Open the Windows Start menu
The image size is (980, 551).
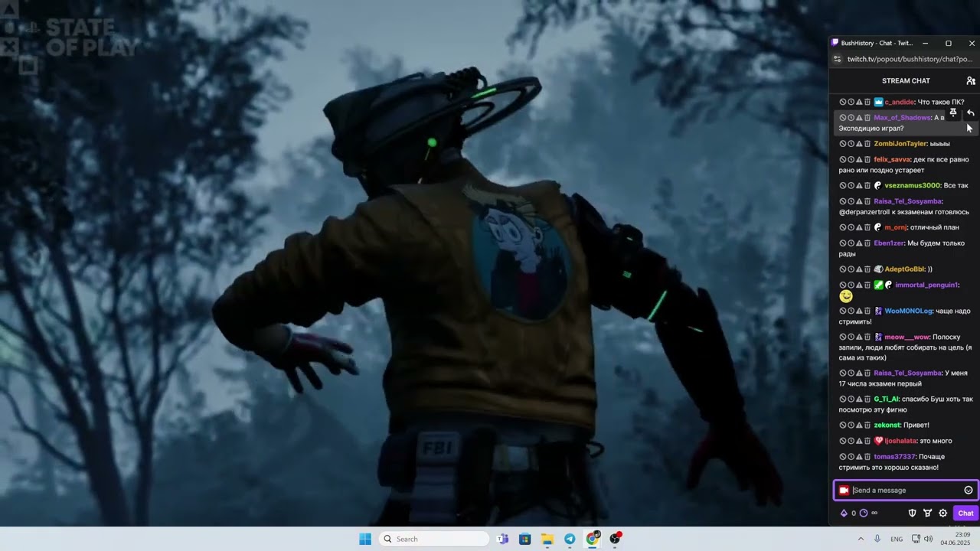pyautogui.click(x=365, y=539)
